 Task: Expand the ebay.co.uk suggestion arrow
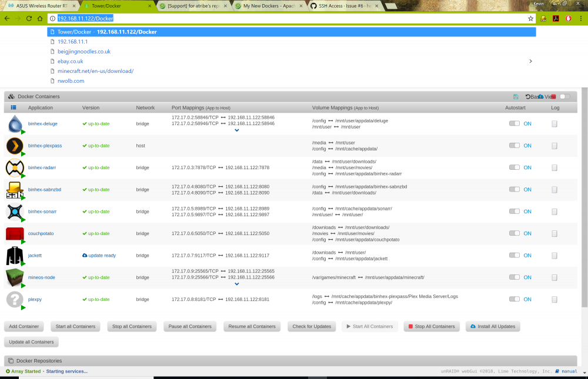[x=530, y=61]
